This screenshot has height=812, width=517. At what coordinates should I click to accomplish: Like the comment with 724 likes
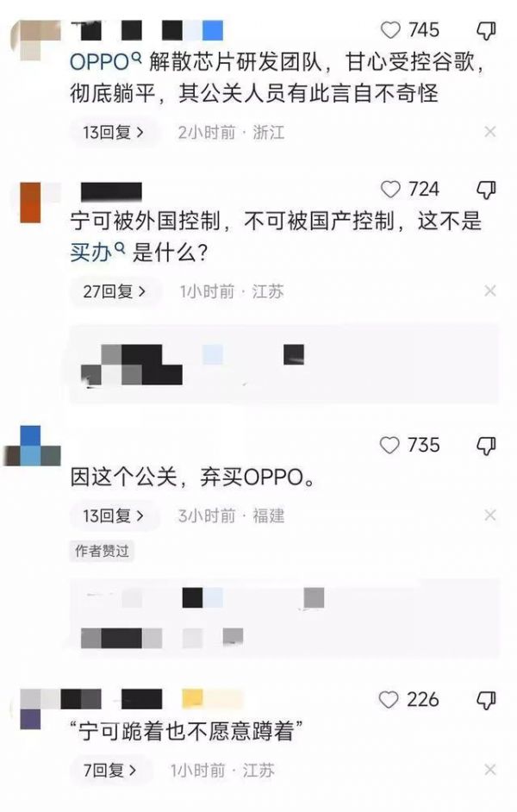390,190
